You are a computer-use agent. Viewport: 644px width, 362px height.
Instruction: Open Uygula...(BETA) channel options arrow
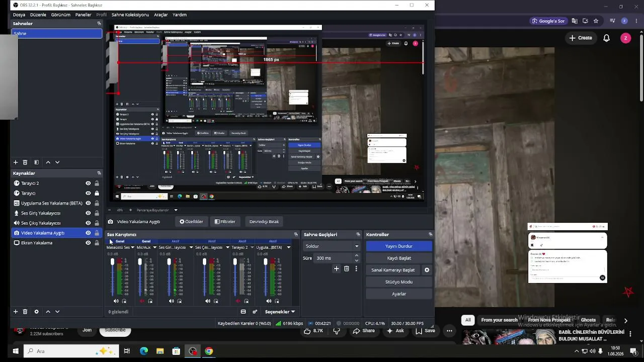pyautogui.click(x=288, y=247)
